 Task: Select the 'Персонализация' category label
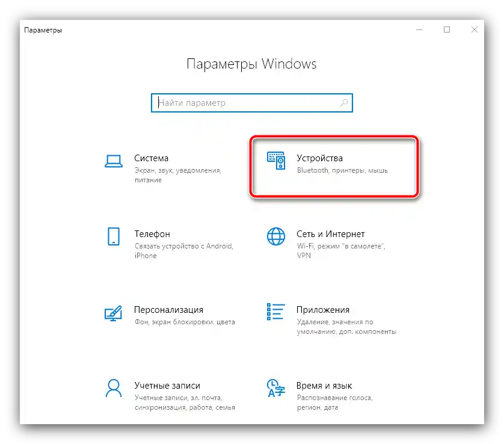pyautogui.click(x=168, y=310)
